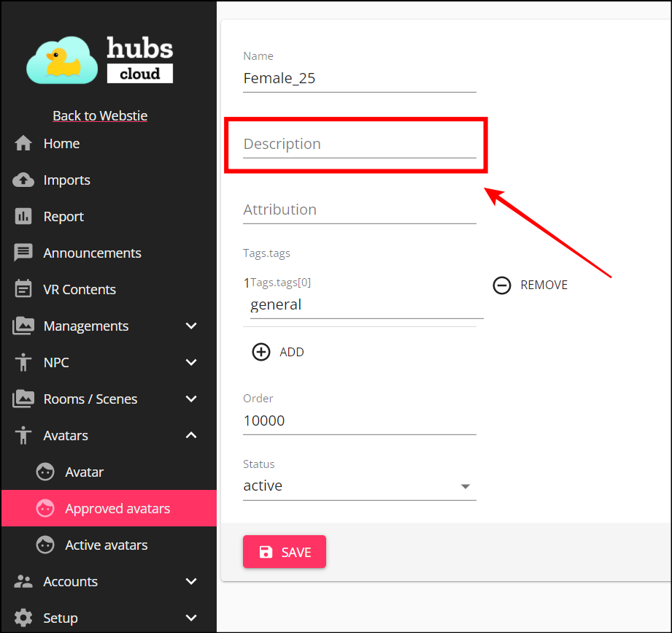Click the Active avatars face icon
The width and height of the screenshot is (672, 633).
click(x=45, y=545)
